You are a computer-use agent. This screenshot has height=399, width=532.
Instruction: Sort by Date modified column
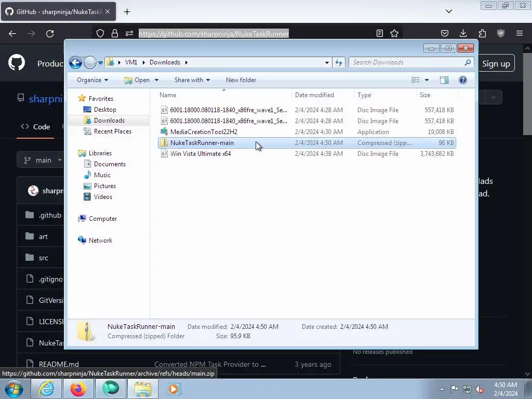[323, 95]
